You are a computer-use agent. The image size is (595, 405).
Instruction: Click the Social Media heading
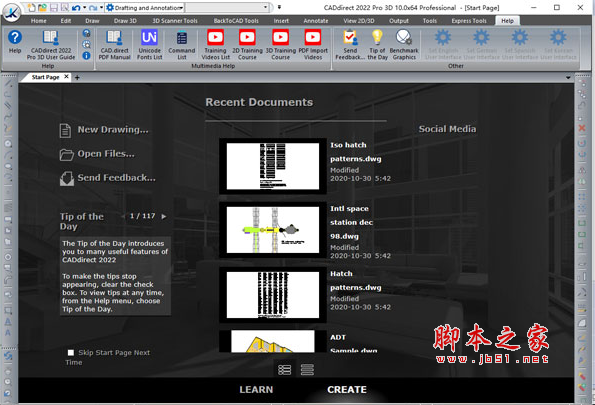[447, 129]
